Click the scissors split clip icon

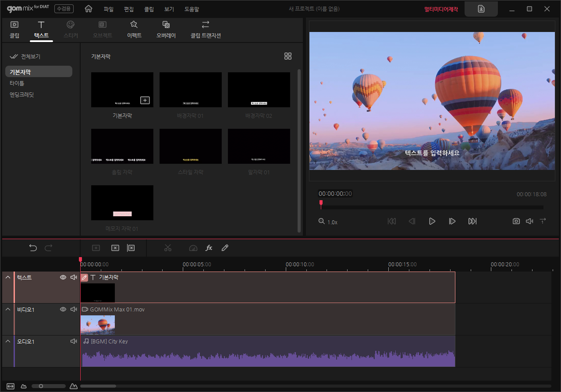tap(168, 248)
